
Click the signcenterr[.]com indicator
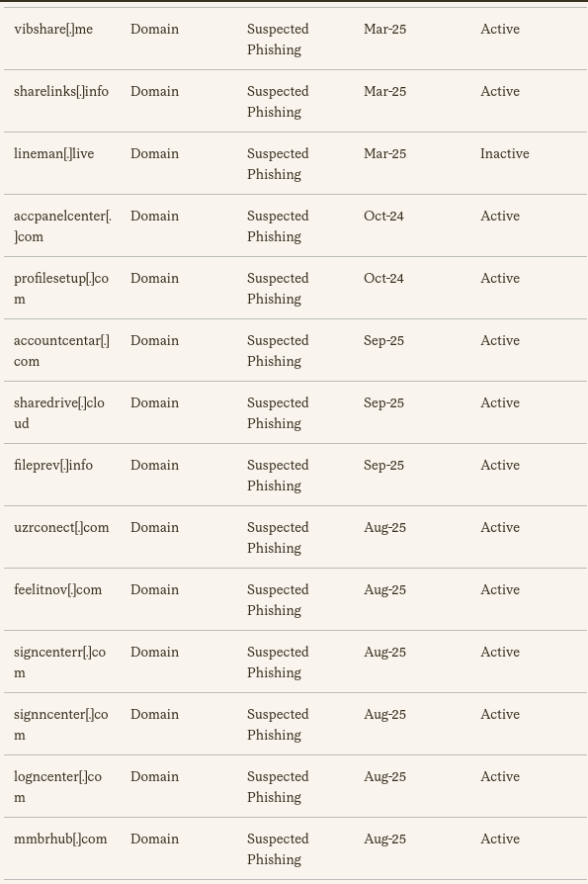pyautogui.click(x=59, y=663)
